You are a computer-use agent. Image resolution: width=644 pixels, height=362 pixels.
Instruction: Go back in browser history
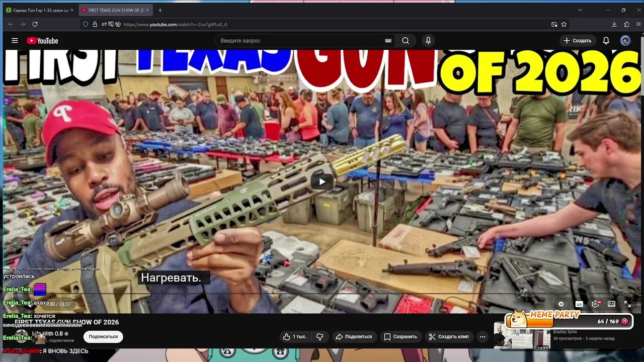click(x=11, y=24)
